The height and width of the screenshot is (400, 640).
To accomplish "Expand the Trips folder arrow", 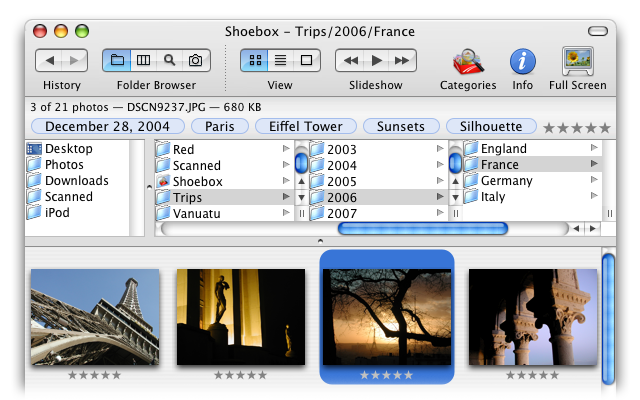I will [286, 197].
